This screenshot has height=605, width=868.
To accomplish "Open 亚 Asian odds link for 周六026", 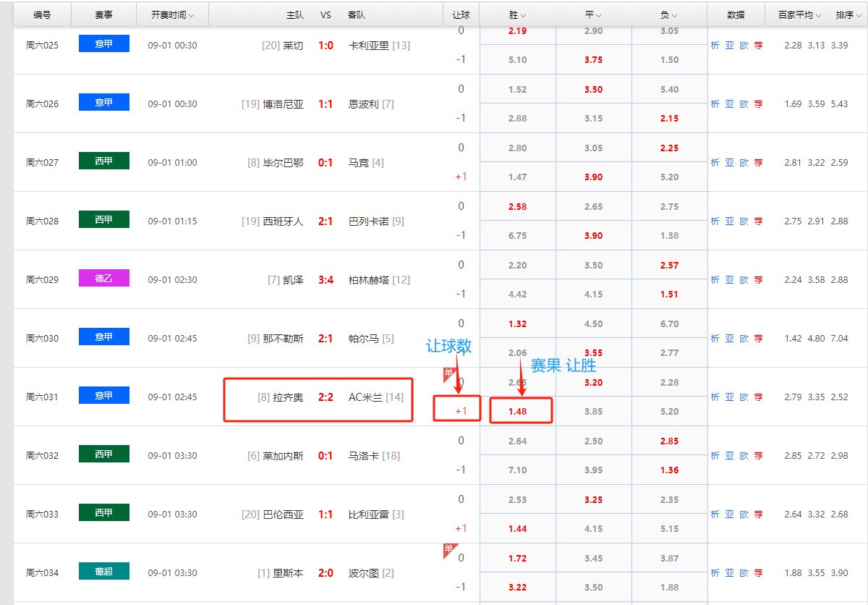I will tap(729, 103).
